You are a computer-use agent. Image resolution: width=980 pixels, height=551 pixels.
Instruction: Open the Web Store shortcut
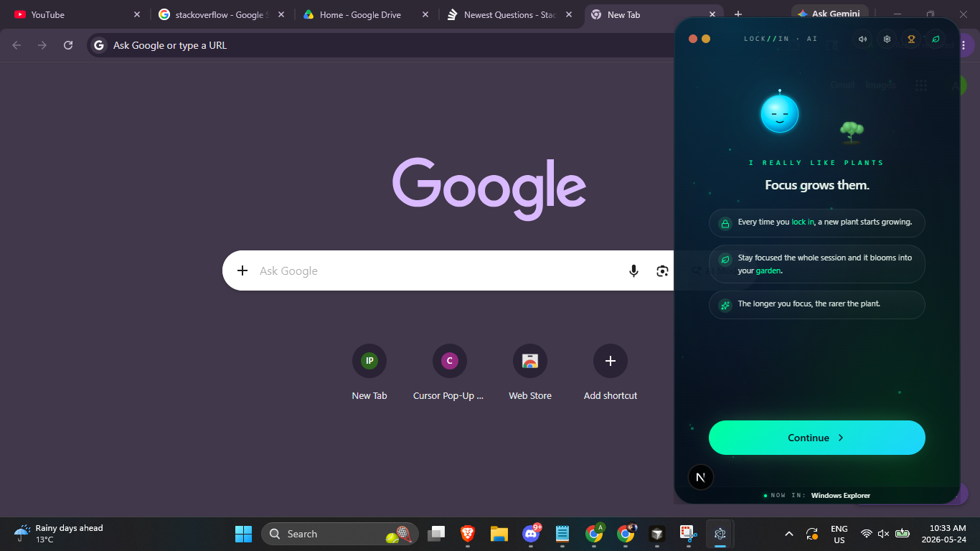(x=530, y=372)
